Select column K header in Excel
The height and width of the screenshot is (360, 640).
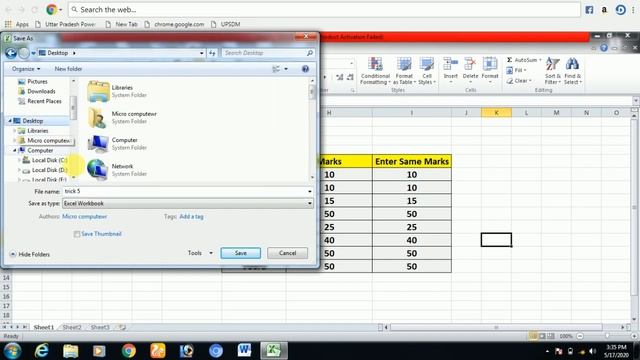[496, 113]
